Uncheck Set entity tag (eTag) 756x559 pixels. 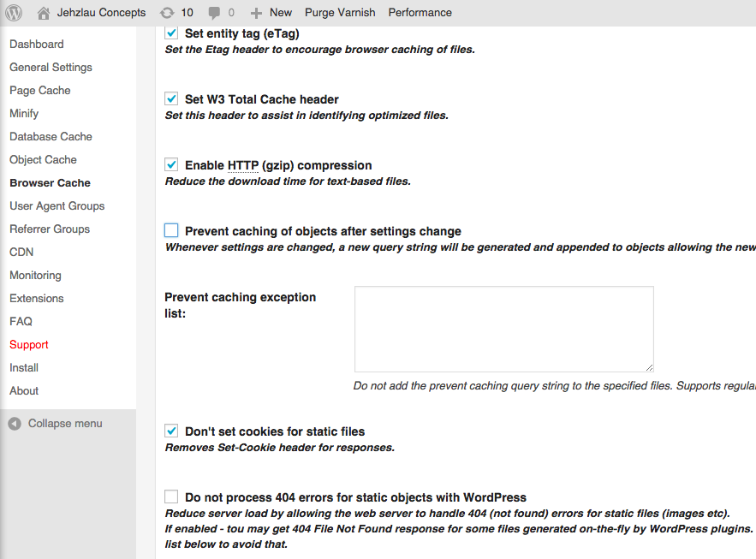171,33
